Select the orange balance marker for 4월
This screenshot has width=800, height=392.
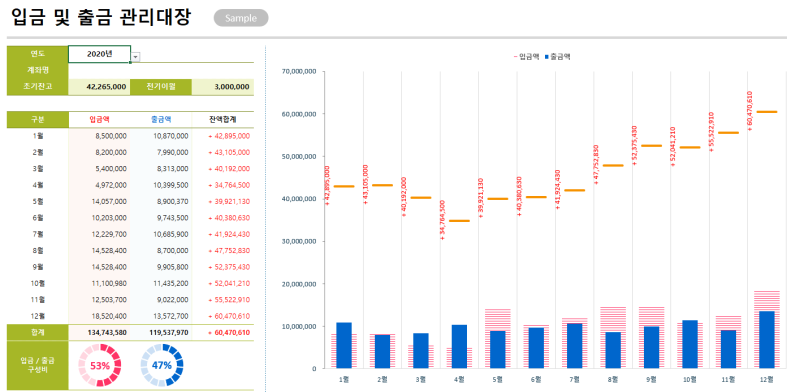point(459,221)
